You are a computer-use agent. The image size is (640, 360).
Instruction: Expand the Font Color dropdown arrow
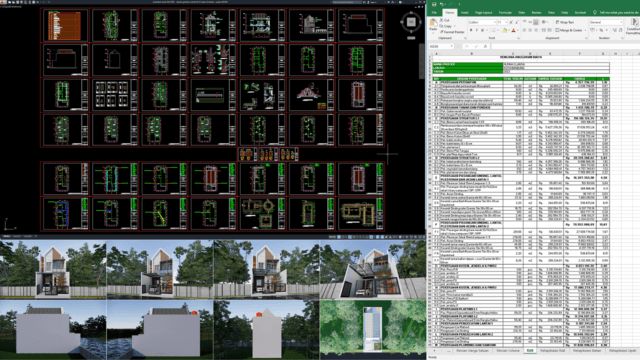pyautogui.click(x=518, y=30)
